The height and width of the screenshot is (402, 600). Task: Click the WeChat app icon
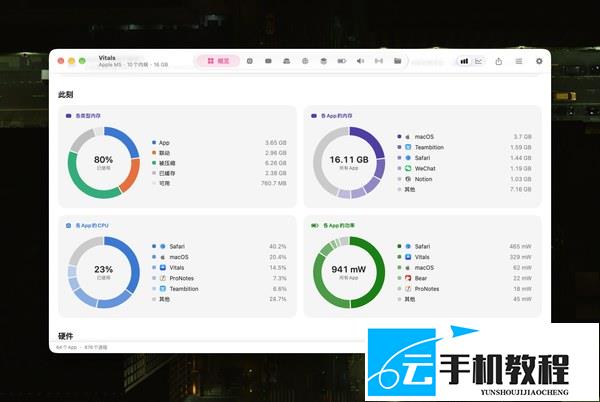click(x=408, y=168)
